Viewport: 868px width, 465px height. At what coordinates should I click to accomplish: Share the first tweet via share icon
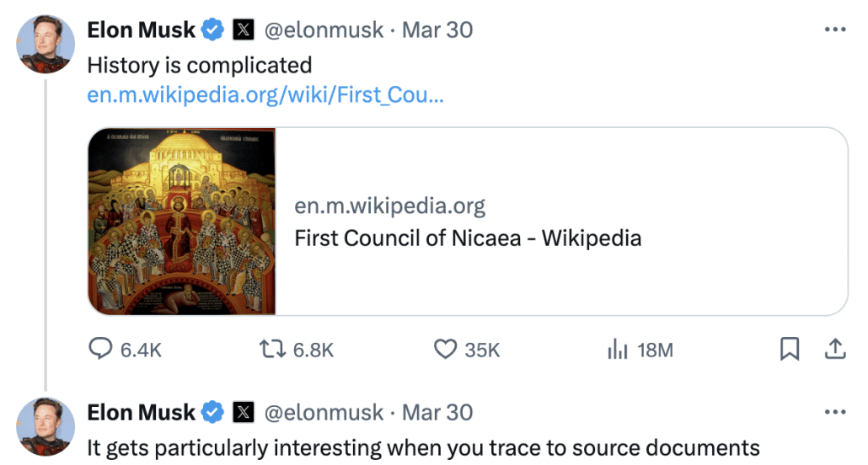click(x=834, y=350)
